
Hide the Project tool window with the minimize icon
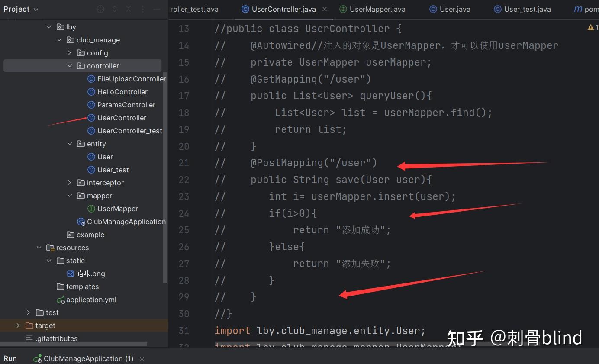[x=156, y=9]
